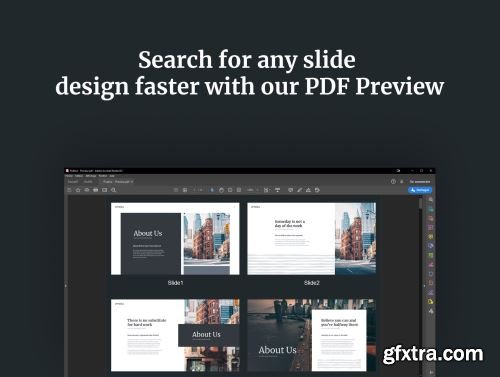Click the blue Share button
The height and width of the screenshot is (377, 500).
tap(420, 190)
